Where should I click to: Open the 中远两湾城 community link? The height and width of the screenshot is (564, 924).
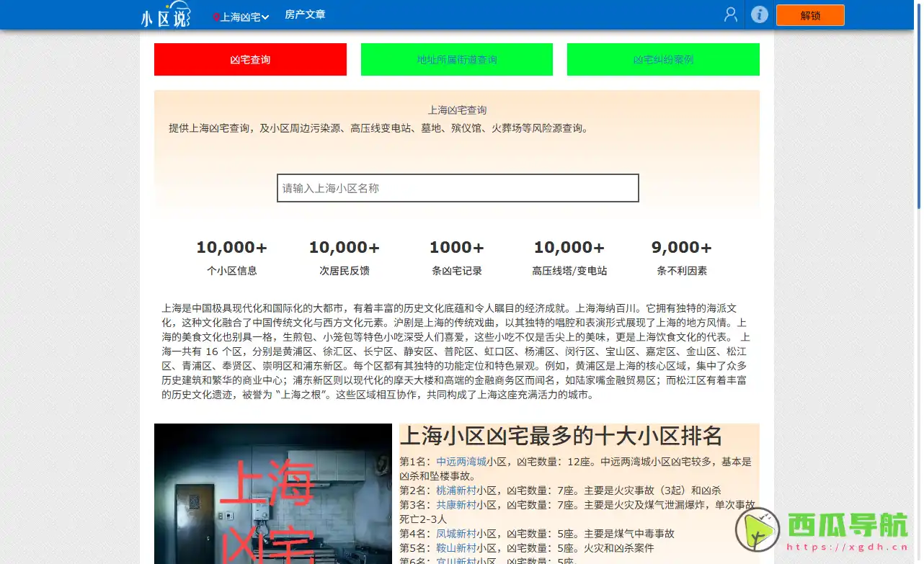coord(463,462)
